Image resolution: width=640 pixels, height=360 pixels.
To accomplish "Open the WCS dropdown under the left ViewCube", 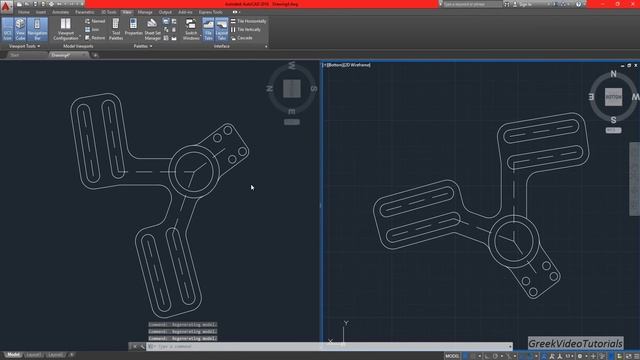I will [291, 122].
